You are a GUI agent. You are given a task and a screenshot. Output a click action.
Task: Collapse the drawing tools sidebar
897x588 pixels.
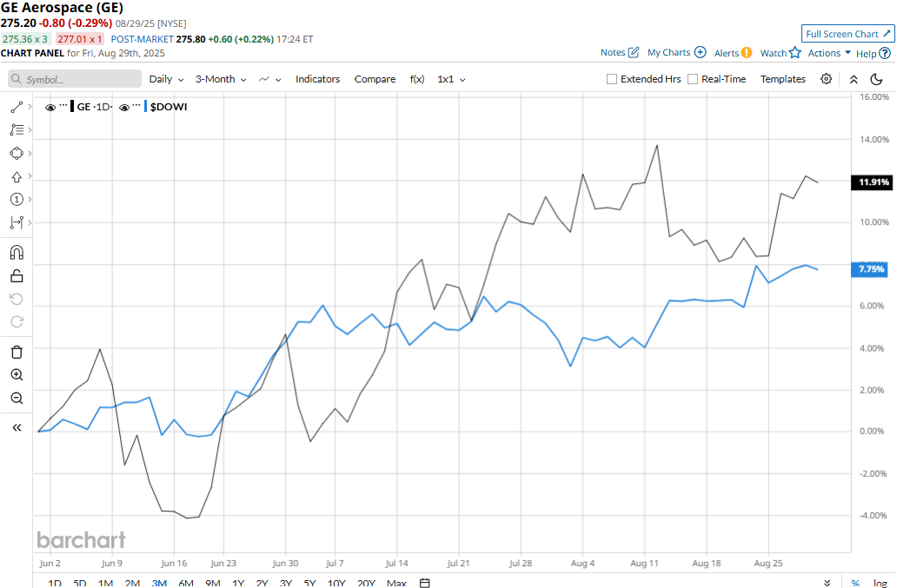pos(17,427)
